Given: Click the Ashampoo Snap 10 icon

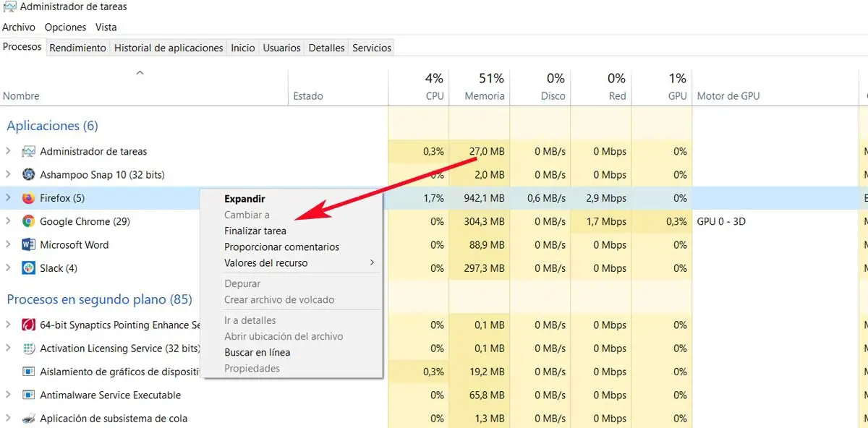Looking at the screenshot, I should pos(29,174).
